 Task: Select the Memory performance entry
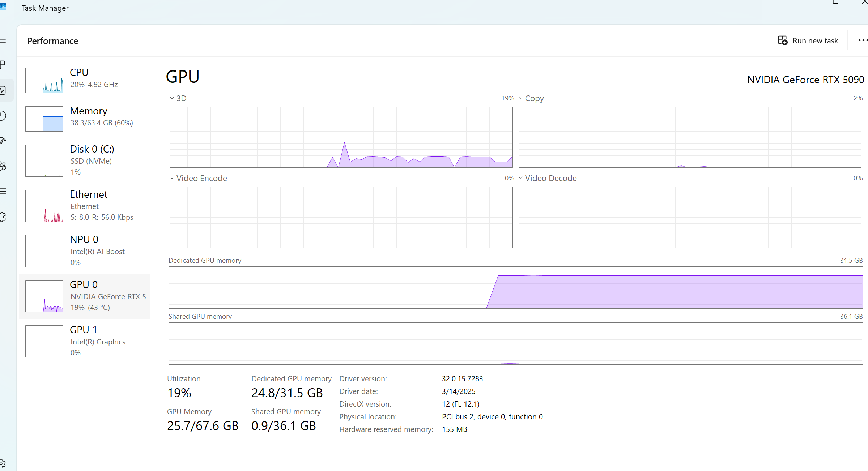(84, 119)
